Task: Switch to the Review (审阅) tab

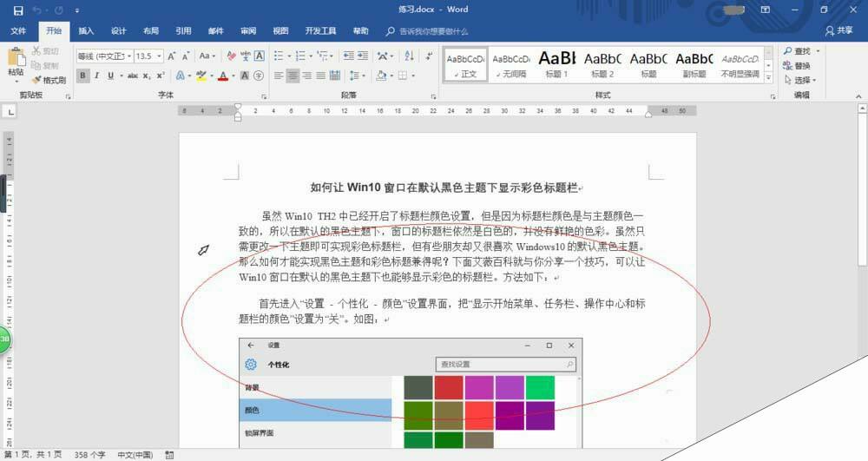Action: 248,31
